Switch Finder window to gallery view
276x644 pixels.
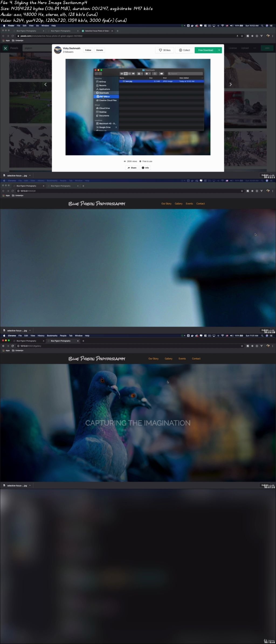pos(133,74)
